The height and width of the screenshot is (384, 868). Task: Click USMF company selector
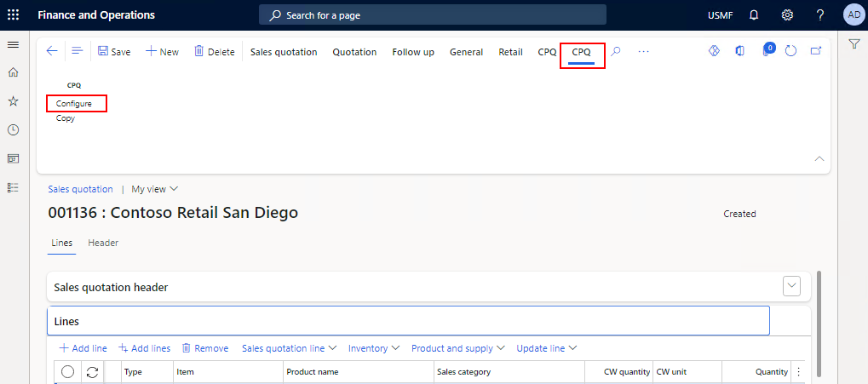[x=720, y=15]
